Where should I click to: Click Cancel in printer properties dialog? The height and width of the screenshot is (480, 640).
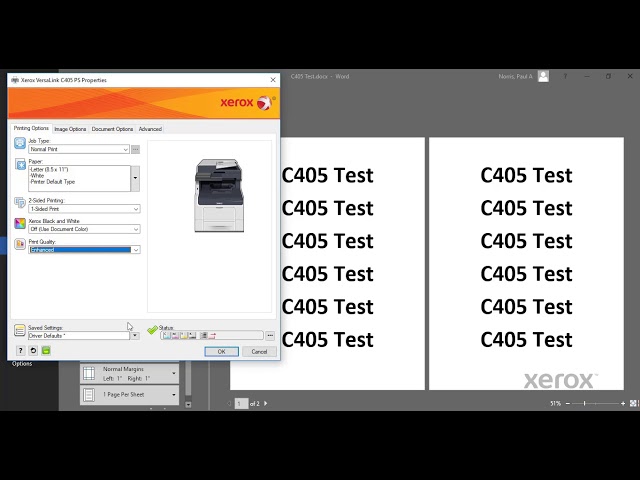pos(259,351)
